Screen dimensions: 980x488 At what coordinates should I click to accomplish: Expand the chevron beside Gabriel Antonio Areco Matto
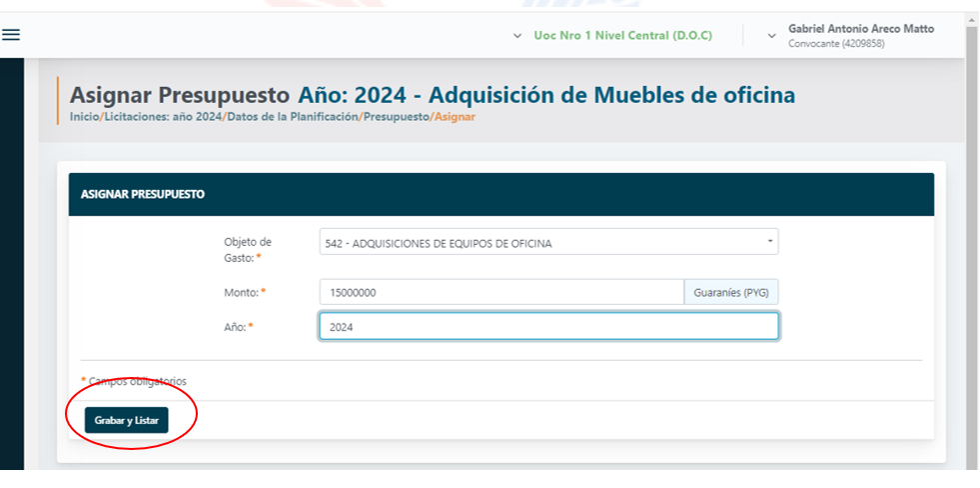772,36
